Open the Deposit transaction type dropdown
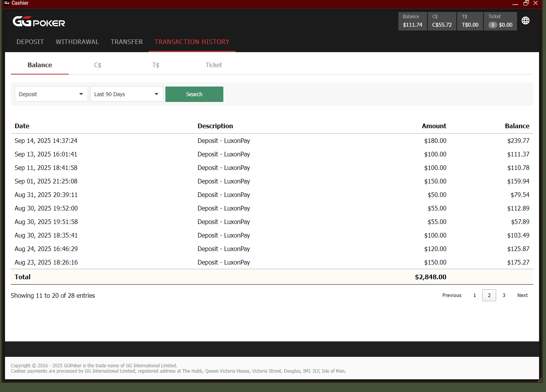Image resolution: width=546 pixels, height=392 pixels. 51,94
